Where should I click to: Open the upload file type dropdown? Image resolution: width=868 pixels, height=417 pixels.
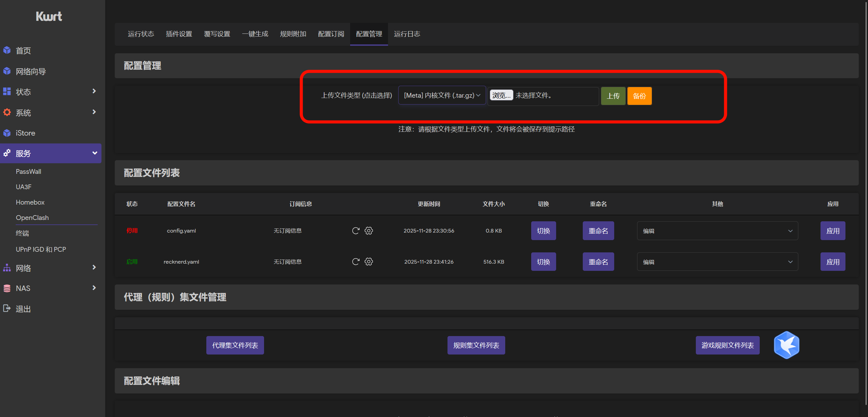pos(442,95)
